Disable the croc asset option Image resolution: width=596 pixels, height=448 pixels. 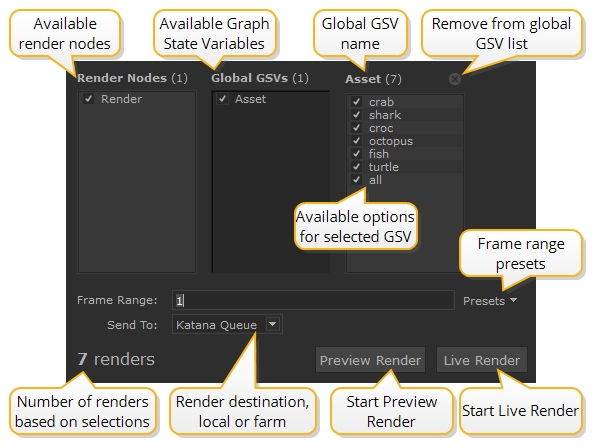[x=356, y=128]
